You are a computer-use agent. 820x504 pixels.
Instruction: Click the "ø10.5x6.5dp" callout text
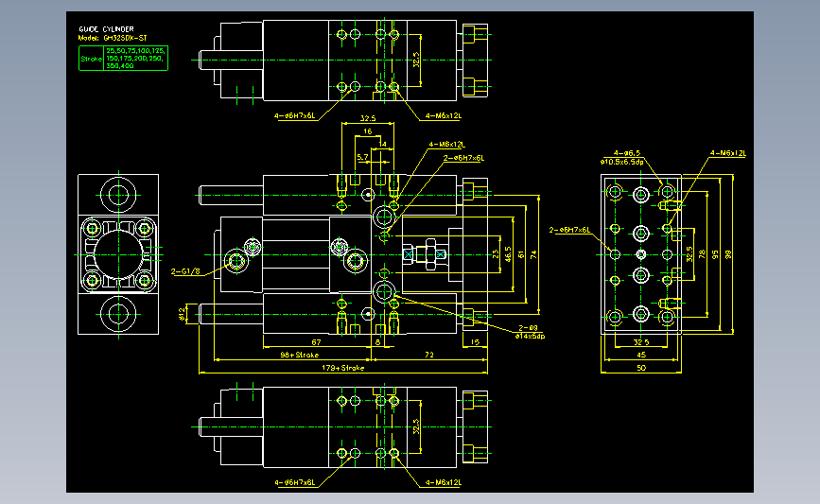(622, 162)
